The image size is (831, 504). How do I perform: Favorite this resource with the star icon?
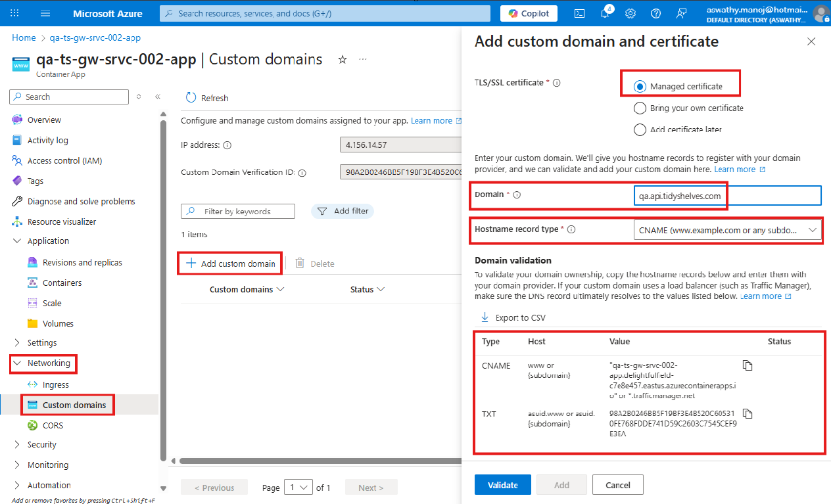tap(343, 60)
